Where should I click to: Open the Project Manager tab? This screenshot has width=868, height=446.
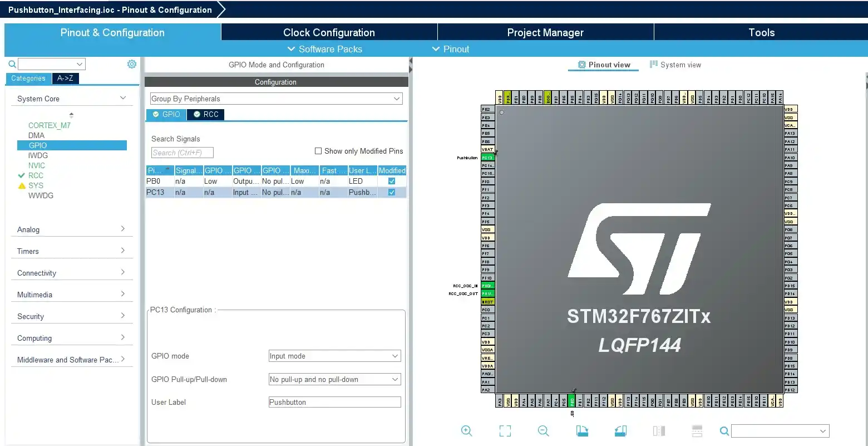545,32
